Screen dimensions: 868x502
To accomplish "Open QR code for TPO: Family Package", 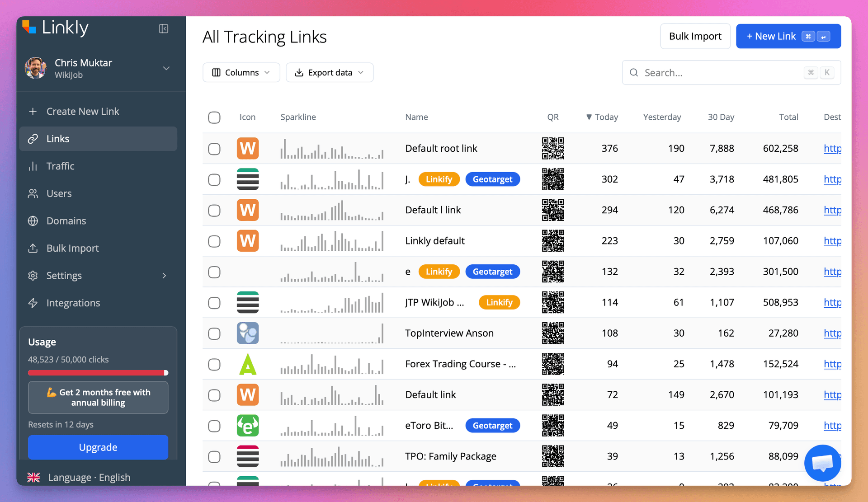I will 553,456.
